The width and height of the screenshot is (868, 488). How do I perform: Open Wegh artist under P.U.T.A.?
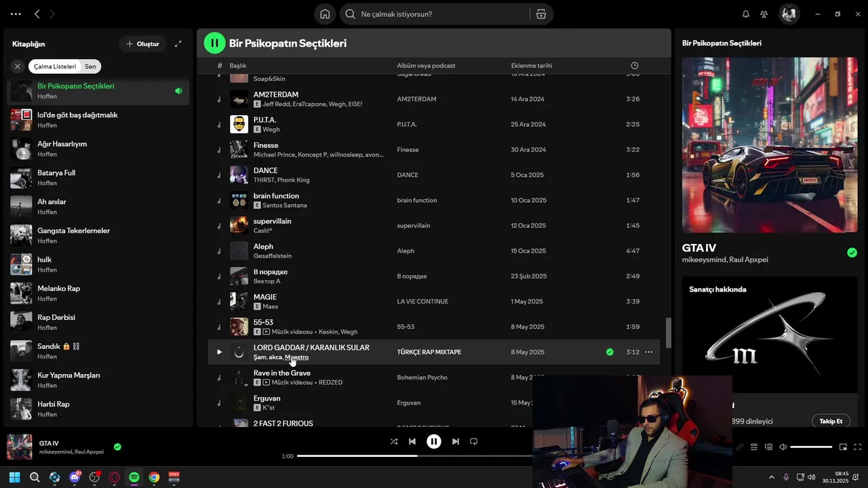coord(271,129)
